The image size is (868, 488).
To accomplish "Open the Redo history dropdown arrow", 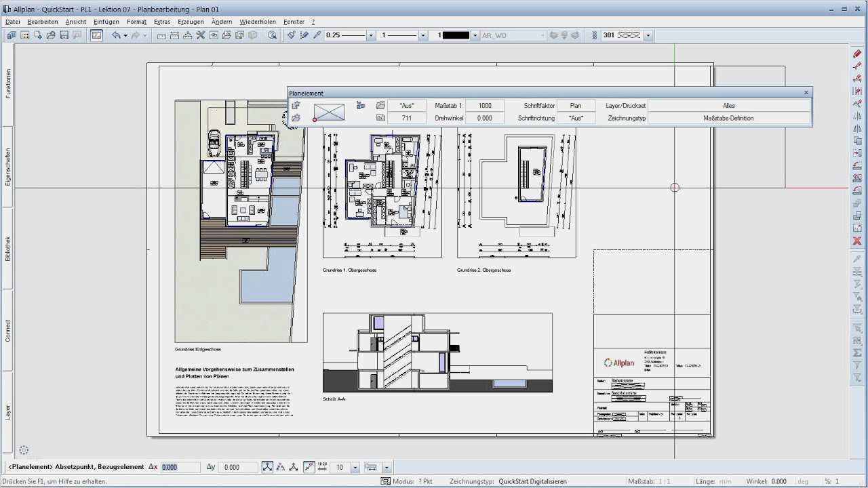I will pos(144,35).
